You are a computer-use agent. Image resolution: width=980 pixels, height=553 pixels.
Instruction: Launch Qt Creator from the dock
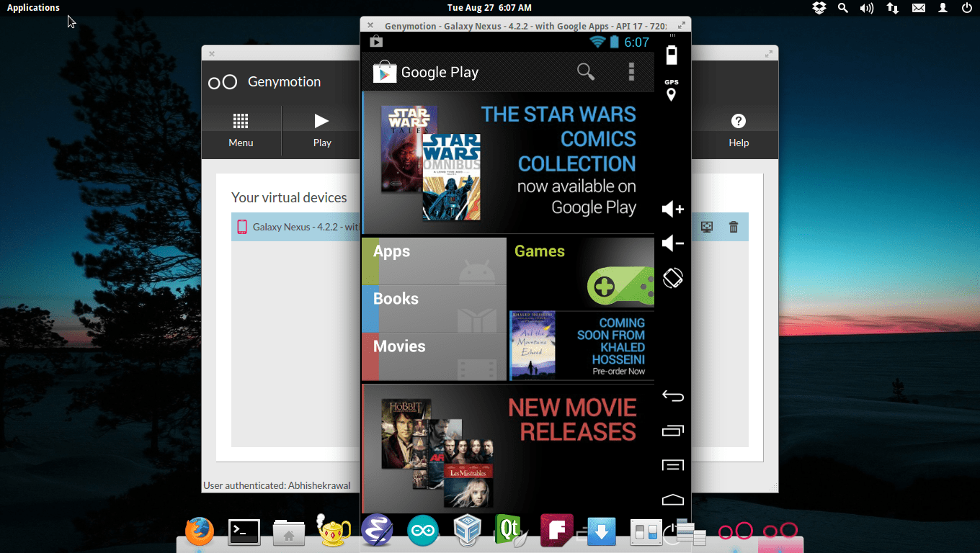point(512,531)
